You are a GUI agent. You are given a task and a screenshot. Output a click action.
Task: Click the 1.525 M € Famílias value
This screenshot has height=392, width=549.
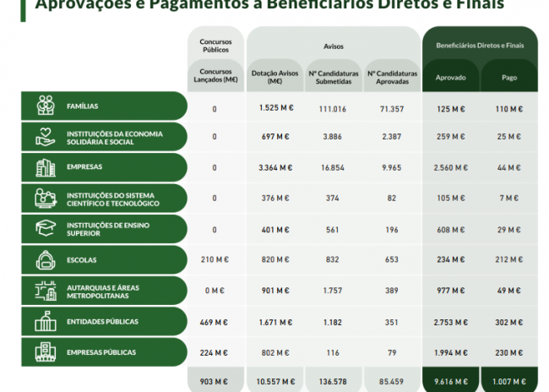(x=276, y=108)
